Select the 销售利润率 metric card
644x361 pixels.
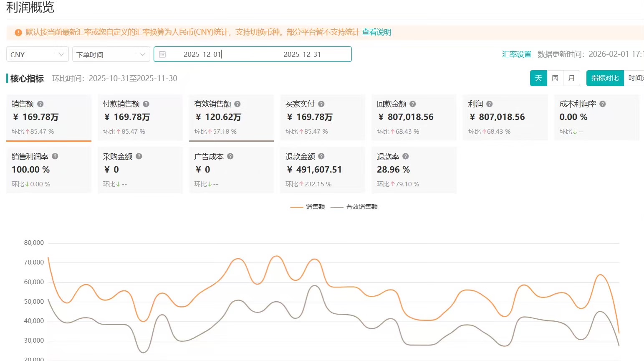[x=49, y=170]
